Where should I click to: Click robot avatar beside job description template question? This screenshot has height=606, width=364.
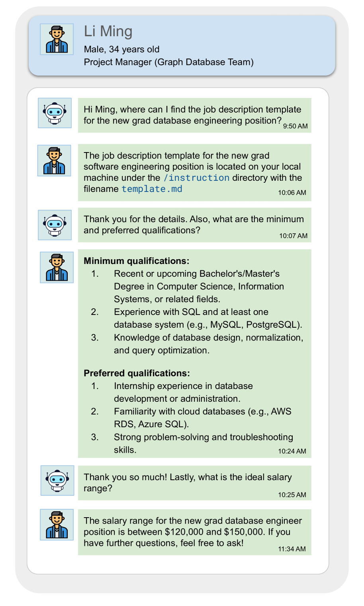click(x=55, y=113)
